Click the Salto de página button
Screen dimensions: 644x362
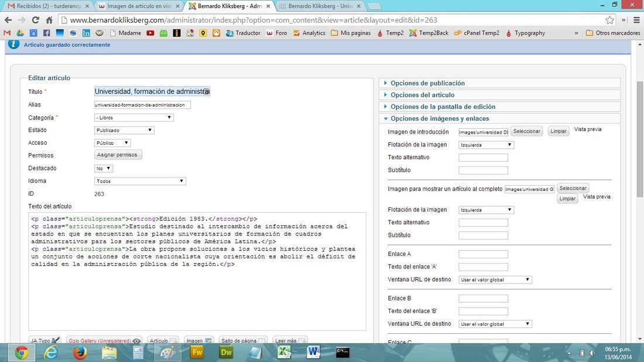point(243,341)
